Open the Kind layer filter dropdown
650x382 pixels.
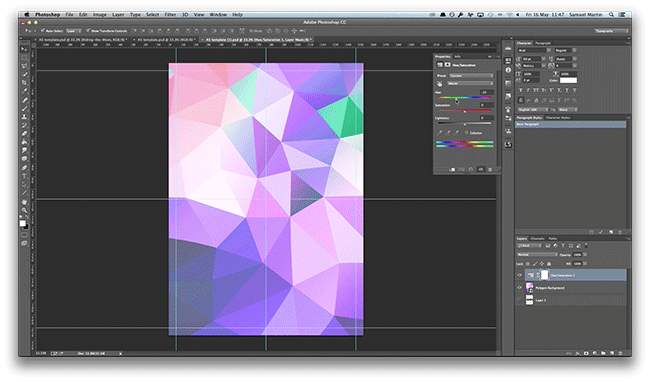(x=529, y=246)
